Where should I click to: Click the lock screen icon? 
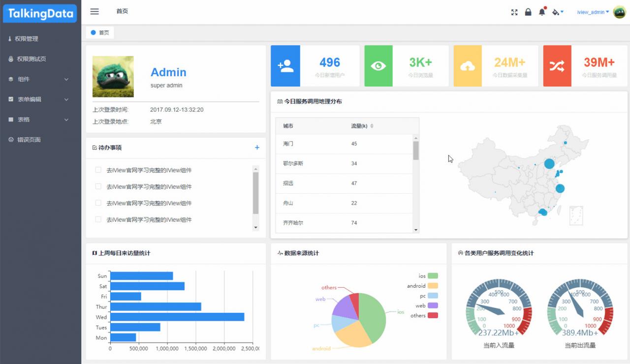[x=528, y=12]
